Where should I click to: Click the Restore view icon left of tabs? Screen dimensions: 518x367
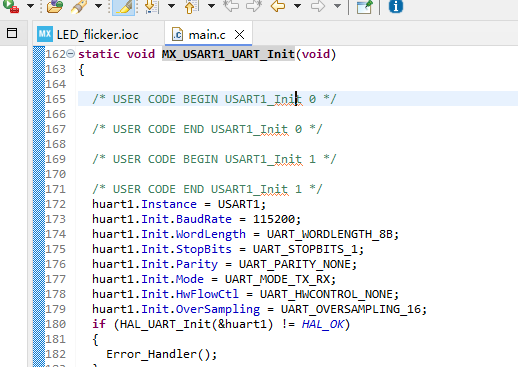click(x=12, y=33)
